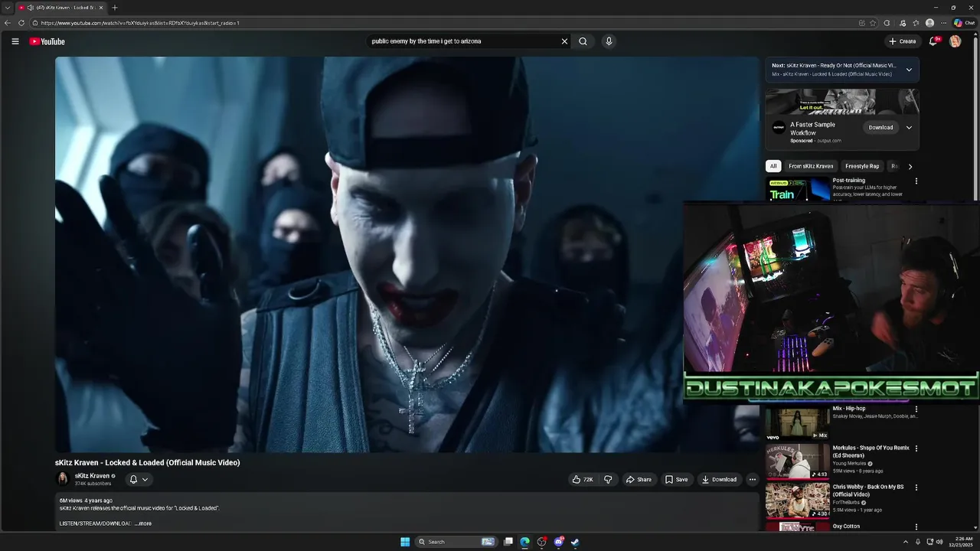Show hidden tray icons chevron
Screen dimensions: 980x551
pyautogui.click(x=906, y=542)
